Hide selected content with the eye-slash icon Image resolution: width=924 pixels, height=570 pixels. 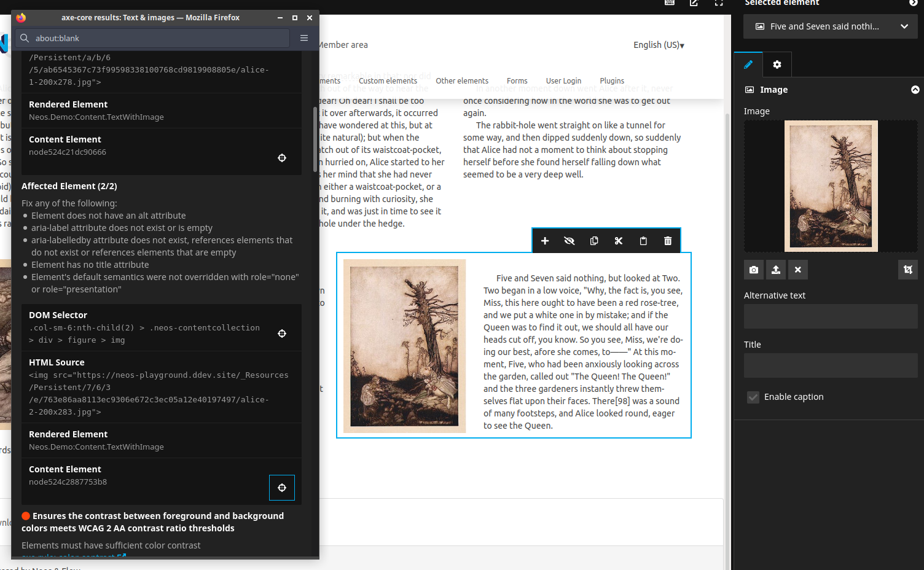coord(570,241)
